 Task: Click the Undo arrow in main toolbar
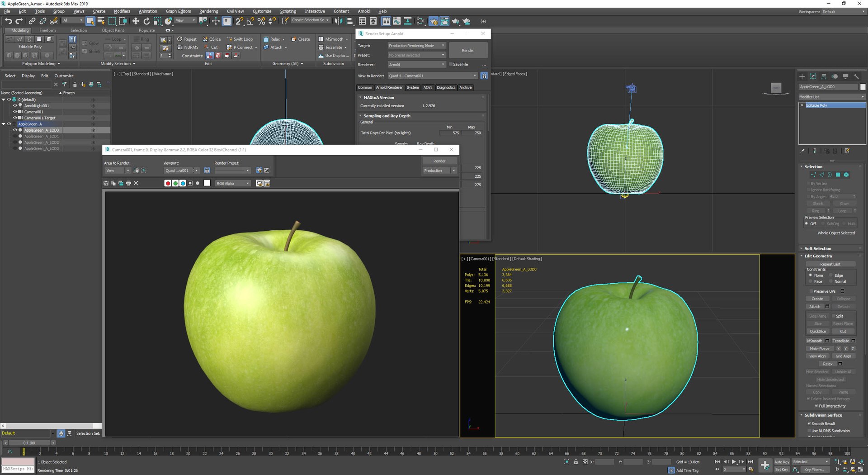click(x=8, y=21)
